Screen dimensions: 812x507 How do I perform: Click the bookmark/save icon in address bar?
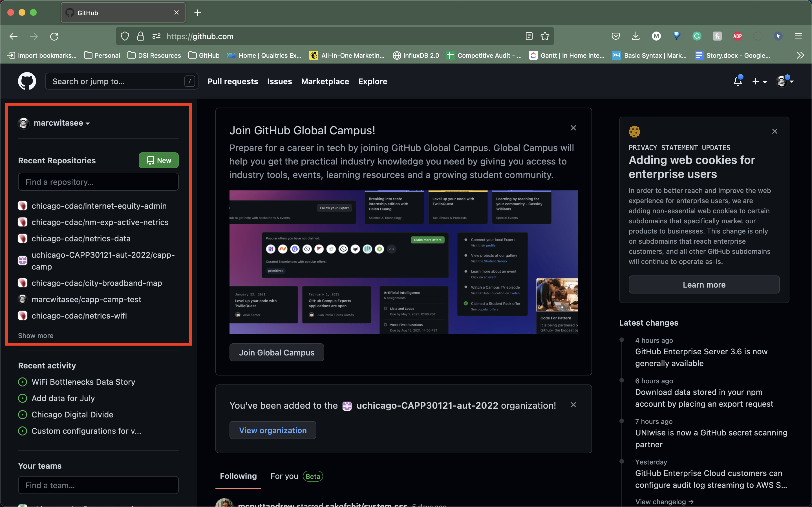pyautogui.click(x=544, y=36)
